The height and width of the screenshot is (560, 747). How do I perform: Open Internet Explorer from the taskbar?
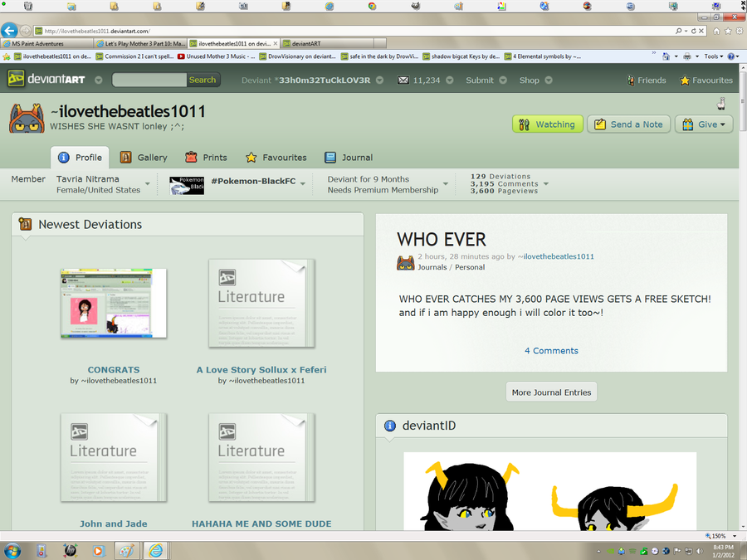point(155,551)
